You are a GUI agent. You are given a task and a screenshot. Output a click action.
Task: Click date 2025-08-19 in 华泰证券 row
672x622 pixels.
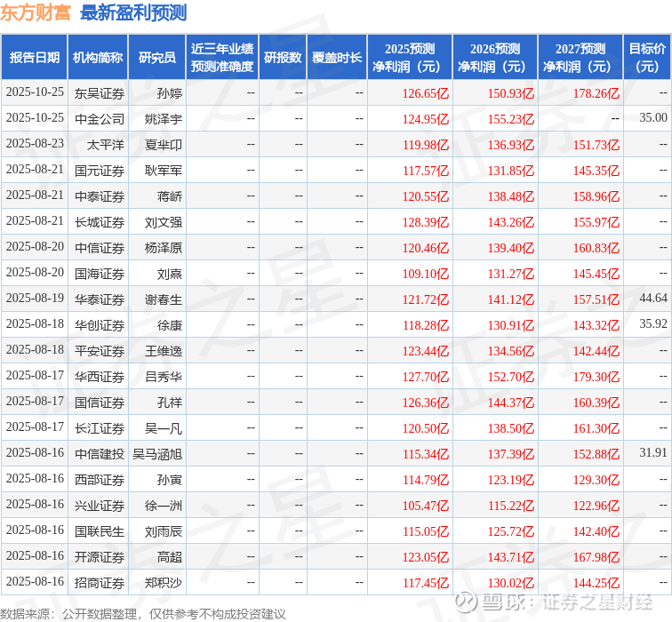(35, 298)
